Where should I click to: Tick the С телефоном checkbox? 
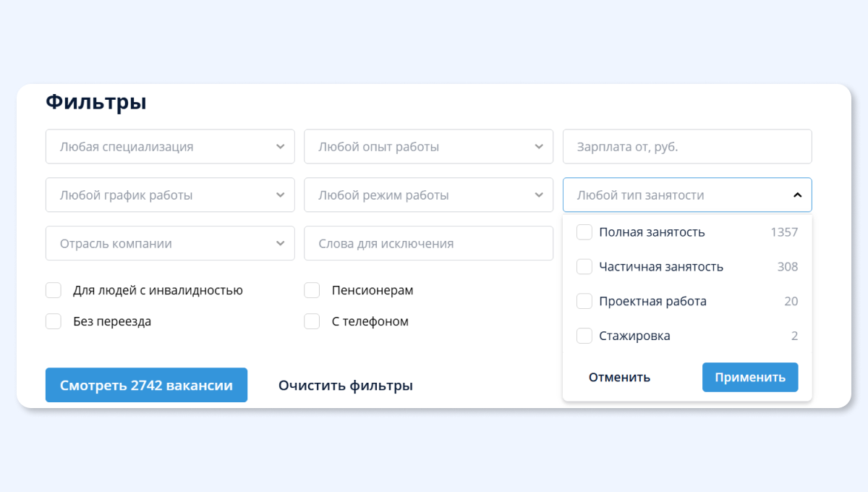click(x=312, y=321)
